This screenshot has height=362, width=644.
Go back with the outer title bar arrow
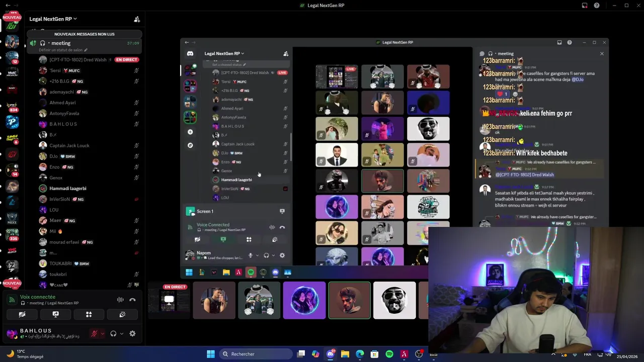(8, 6)
